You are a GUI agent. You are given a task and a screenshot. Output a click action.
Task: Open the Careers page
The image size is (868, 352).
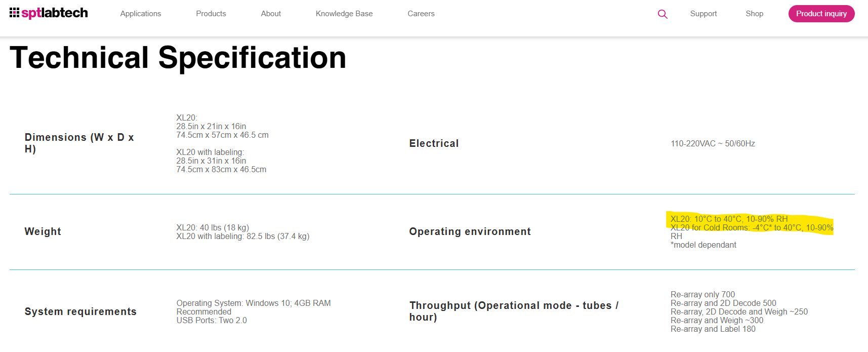(421, 14)
